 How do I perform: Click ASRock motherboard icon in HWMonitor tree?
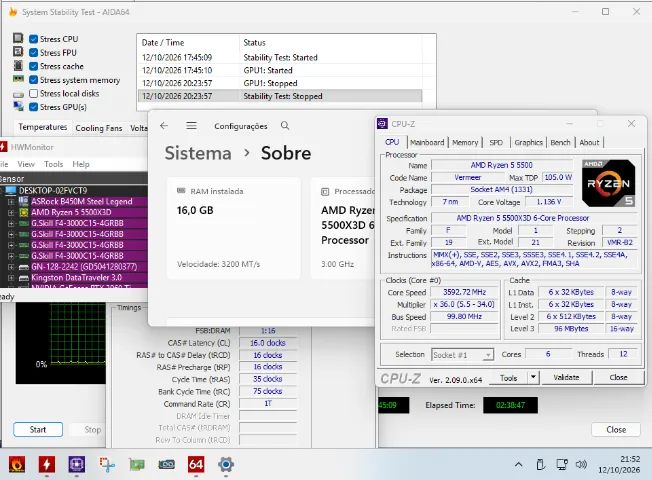click(24, 201)
